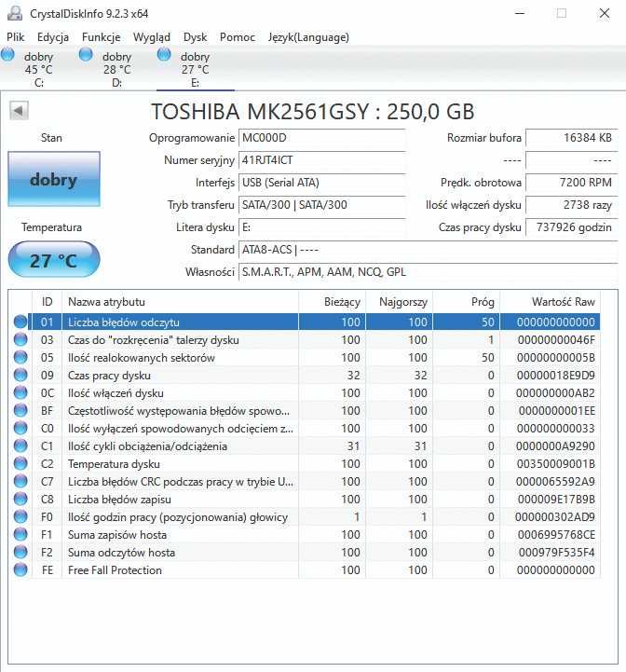Open the Język(Language) menu
Screen dimensions: 626x672
pyautogui.click(x=308, y=37)
